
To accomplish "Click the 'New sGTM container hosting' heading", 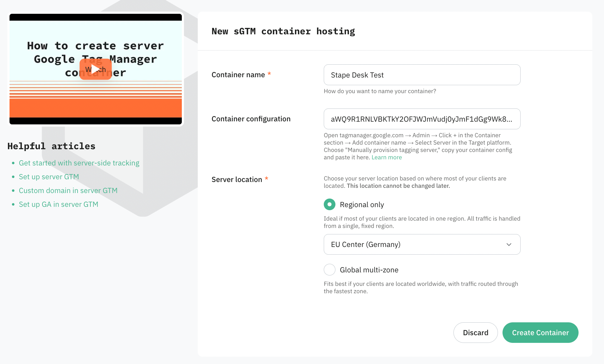I will (x=283, y=31).
